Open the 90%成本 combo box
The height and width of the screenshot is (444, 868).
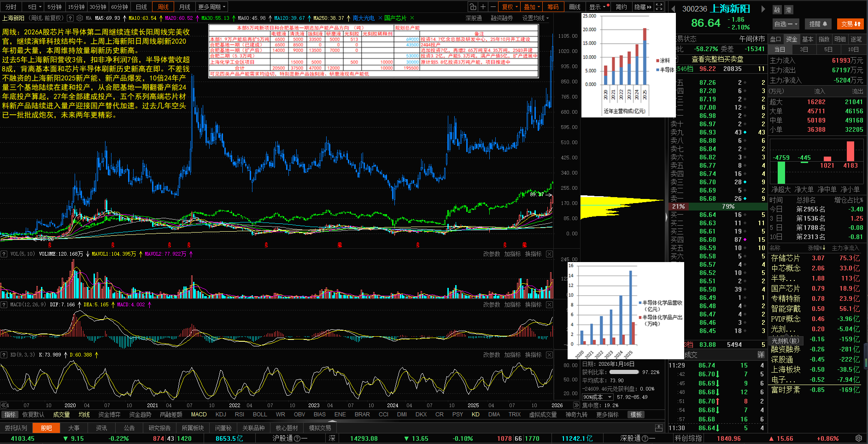pos(598,397)
